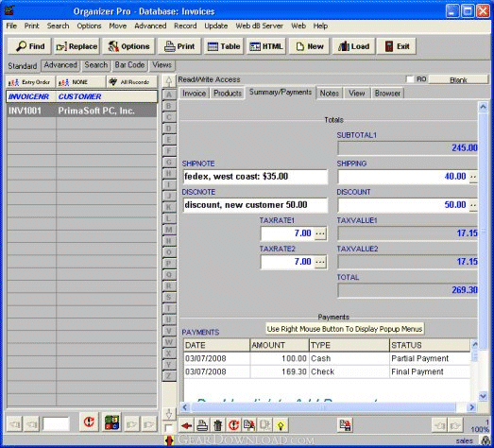
Task: Toggle the checkbox below the alphabet index
Action: tap(168, 428)
